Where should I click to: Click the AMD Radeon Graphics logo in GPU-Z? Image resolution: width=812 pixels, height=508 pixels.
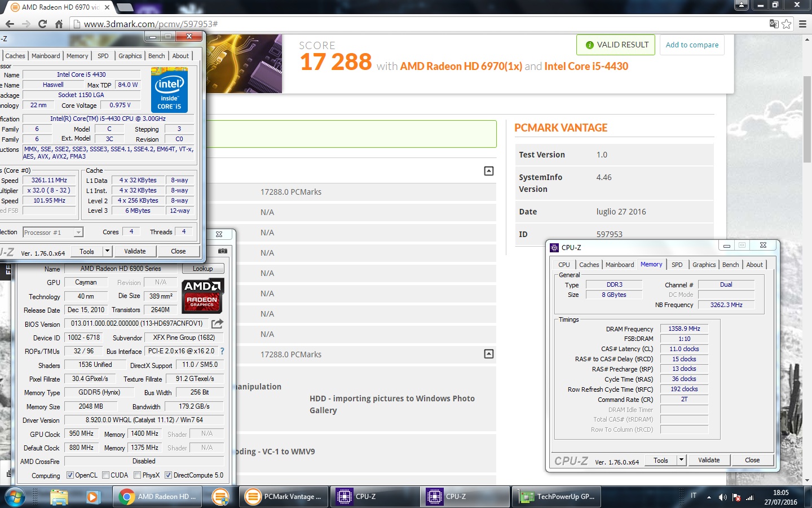coord(204,296)
